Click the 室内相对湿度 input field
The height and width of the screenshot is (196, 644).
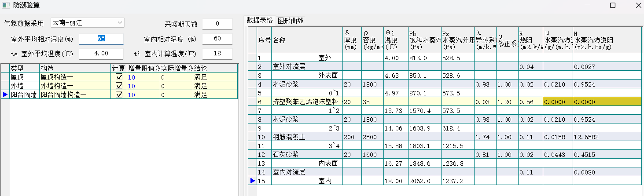(217, 39)
